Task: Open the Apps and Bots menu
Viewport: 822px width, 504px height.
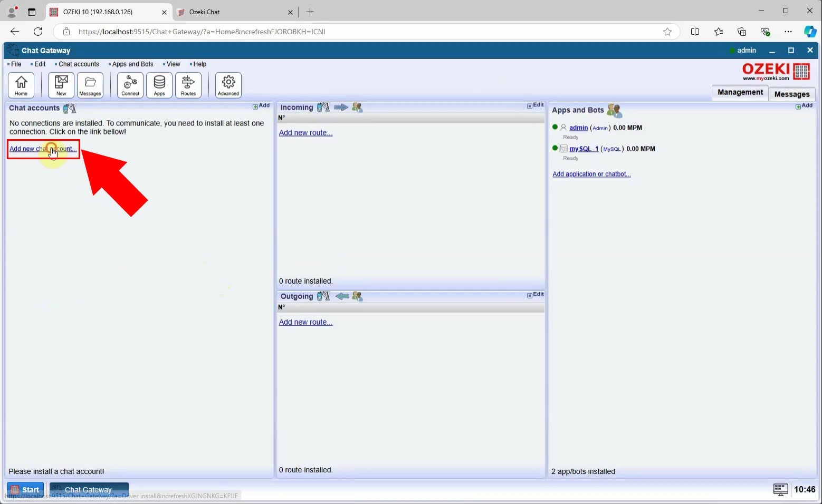Action: click(131, 64)
